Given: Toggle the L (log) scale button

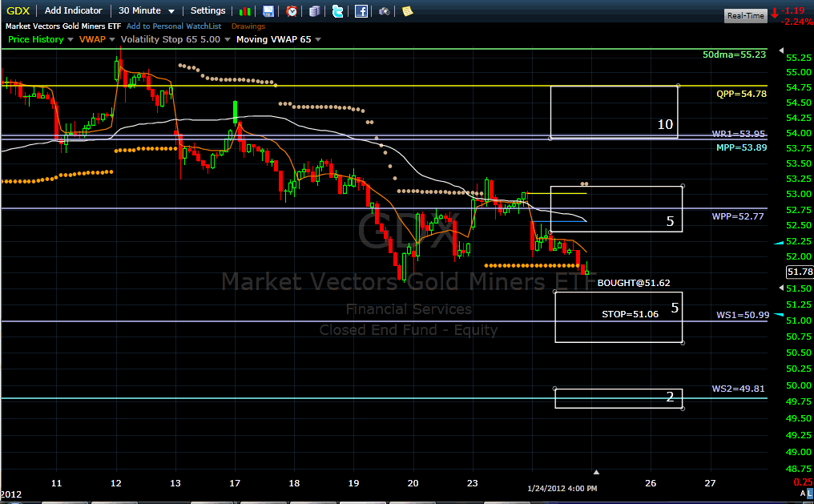Looking at the screenshot, I should point(810,493).
